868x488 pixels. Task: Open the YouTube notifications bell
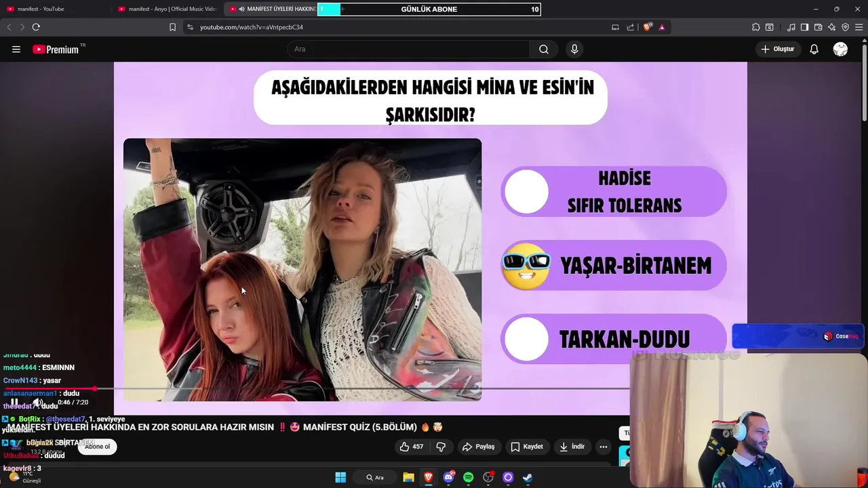click(x=814, y=49)
